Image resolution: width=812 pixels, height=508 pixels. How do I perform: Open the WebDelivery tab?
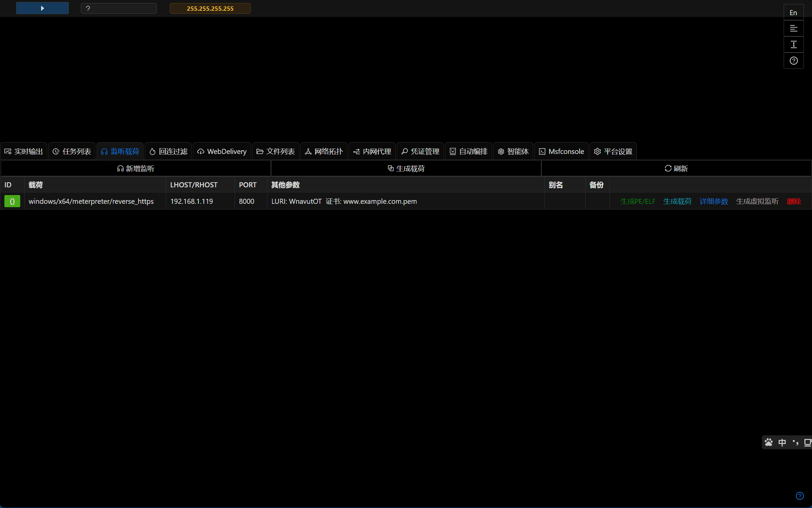222,151
